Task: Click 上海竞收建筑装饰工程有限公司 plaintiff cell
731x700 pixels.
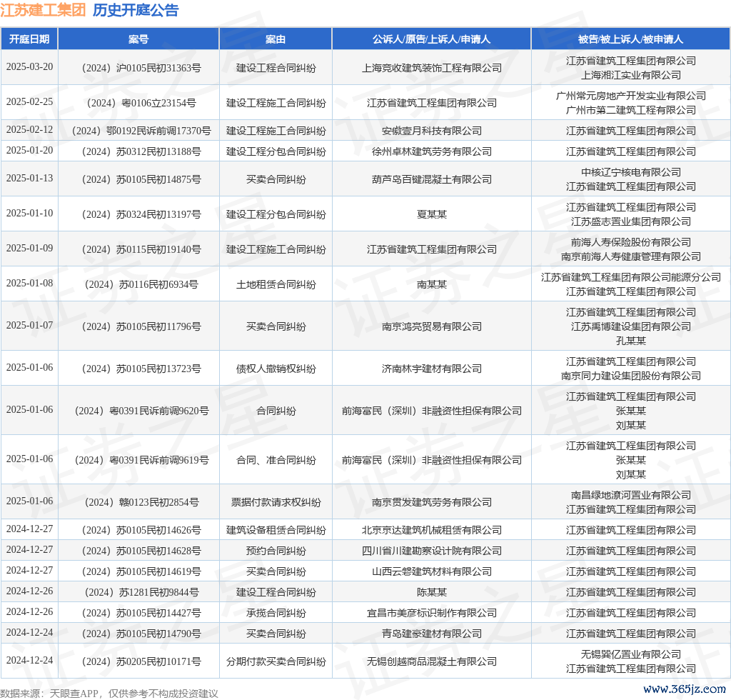Action: click(x=432, y=68)
